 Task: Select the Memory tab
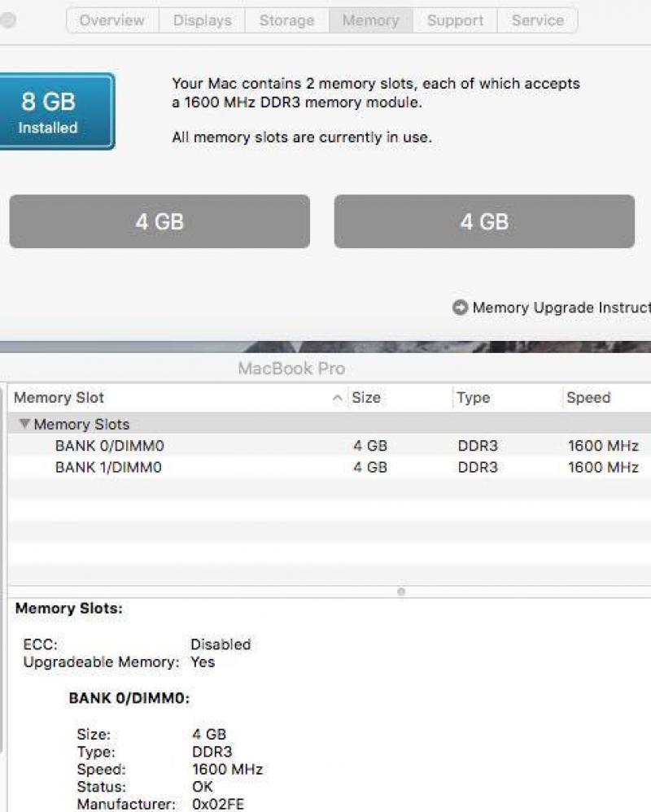[371, 20]
